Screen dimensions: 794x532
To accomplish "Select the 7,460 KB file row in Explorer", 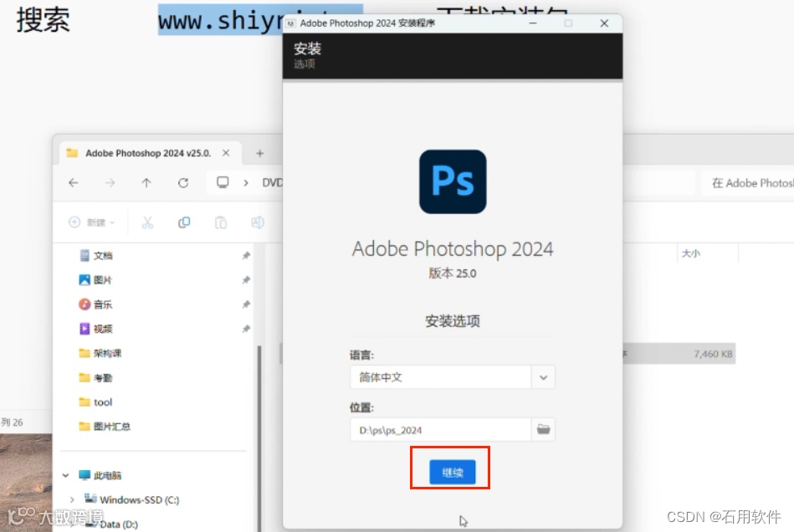I will (x=679, y=353).
